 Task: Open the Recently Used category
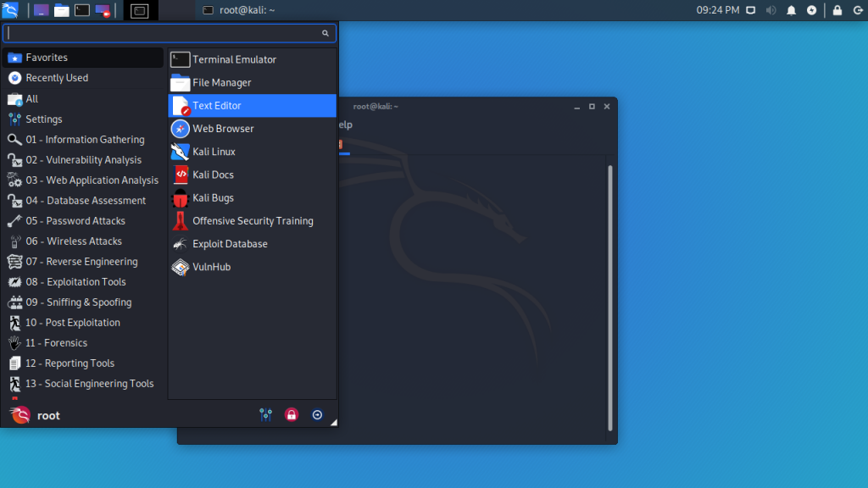(83, 78)
